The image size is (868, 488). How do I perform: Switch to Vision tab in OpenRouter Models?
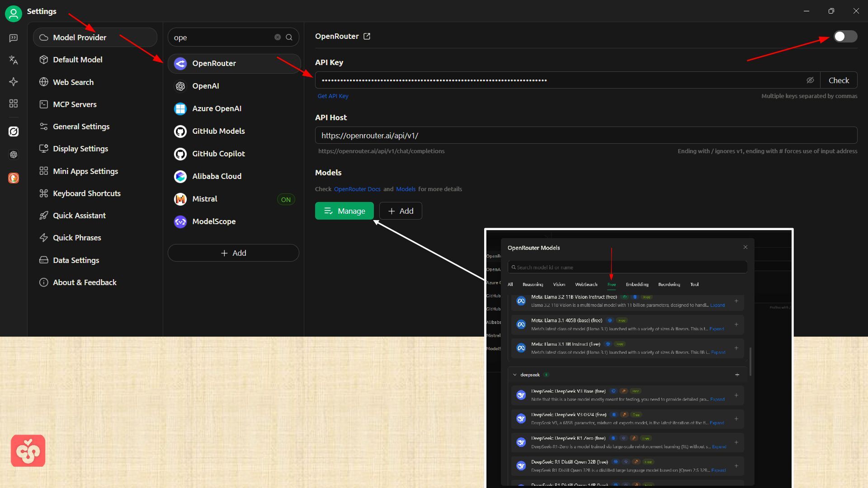point(559,284)
